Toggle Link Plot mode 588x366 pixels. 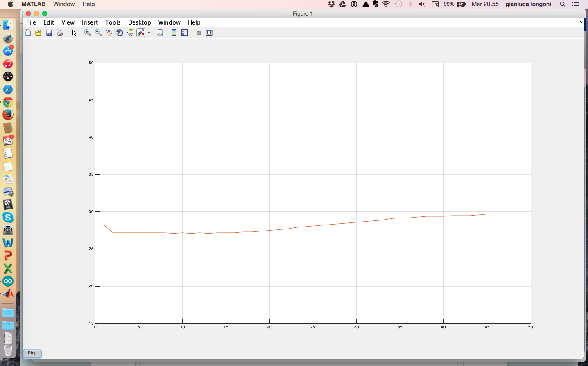(161, 33)
